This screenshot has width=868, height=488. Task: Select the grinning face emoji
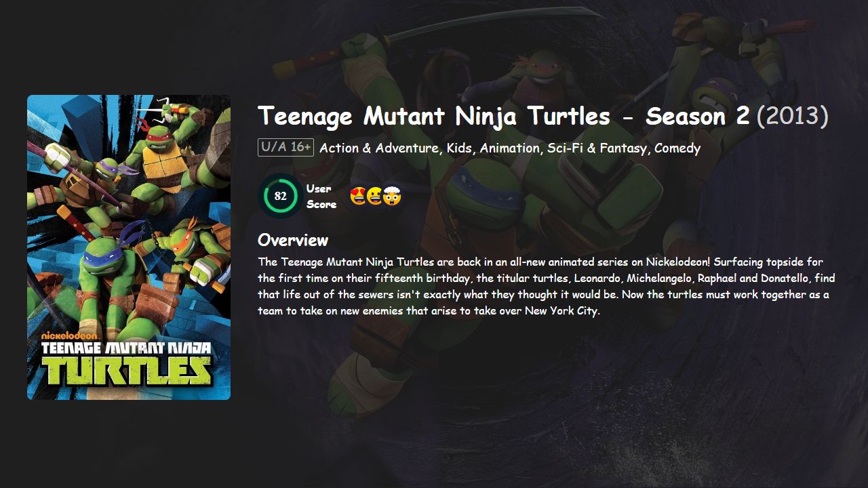(374, 196)
